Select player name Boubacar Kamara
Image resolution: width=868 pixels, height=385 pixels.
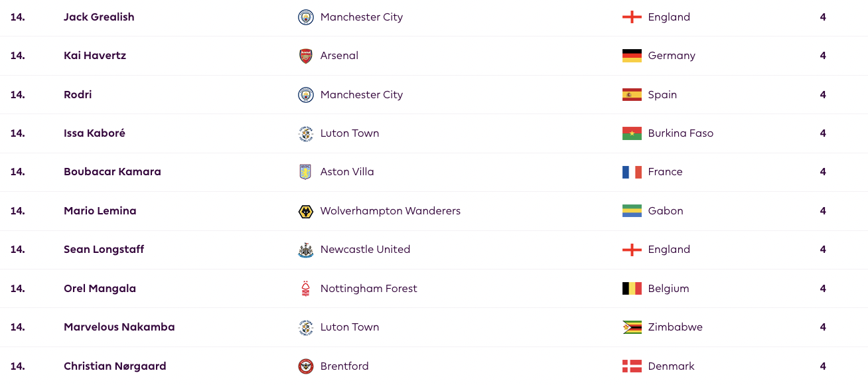click(x=112, y=172)
